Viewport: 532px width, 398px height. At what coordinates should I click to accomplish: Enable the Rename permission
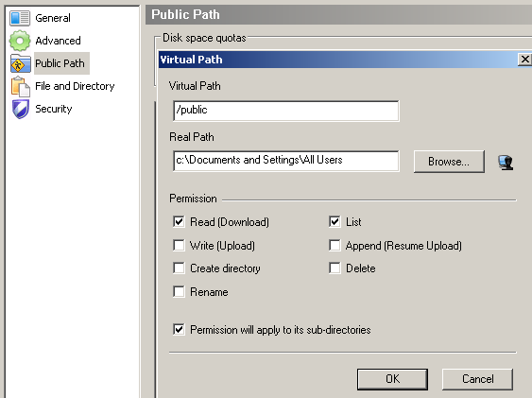pos(179,292)
